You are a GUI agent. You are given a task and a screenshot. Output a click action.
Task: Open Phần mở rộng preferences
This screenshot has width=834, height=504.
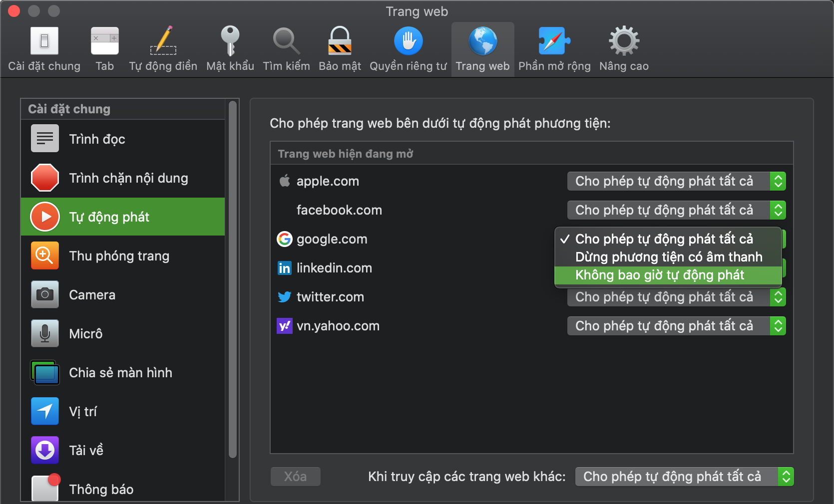[554, 49]
